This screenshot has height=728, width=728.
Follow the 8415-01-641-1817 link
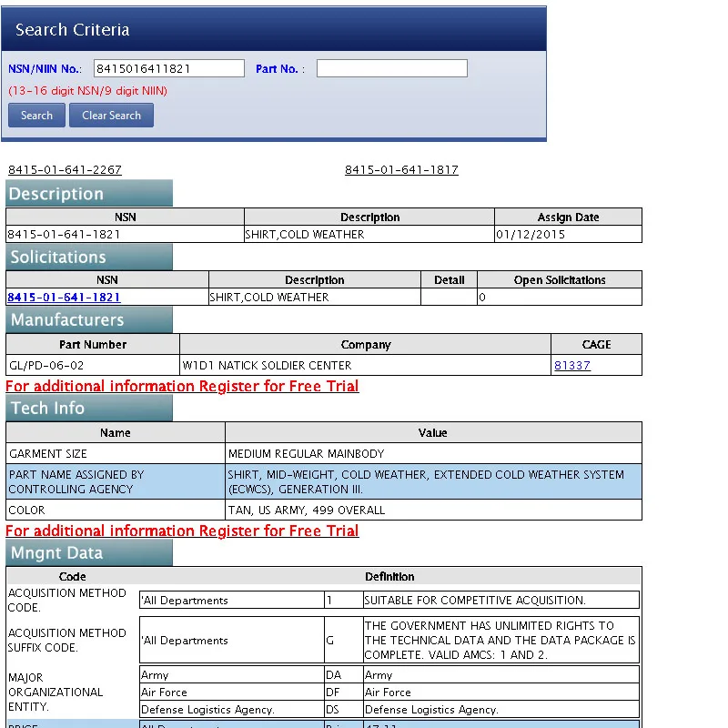(401, 170)
